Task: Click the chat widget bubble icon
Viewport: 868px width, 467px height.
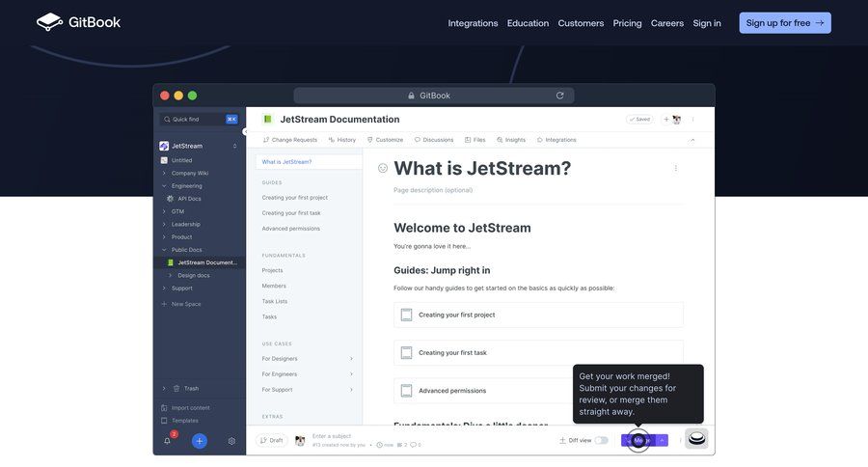Action: 696,439
